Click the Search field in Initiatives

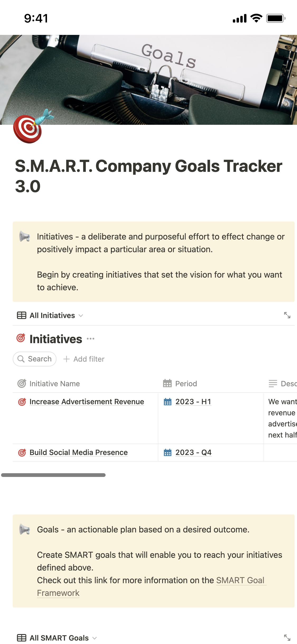pos(35,359)
